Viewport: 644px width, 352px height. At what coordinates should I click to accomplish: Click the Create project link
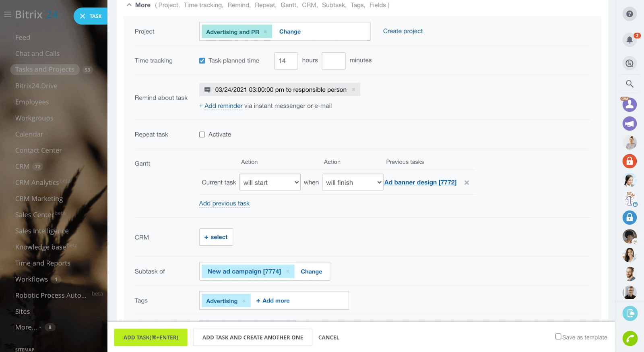point(402,31)
